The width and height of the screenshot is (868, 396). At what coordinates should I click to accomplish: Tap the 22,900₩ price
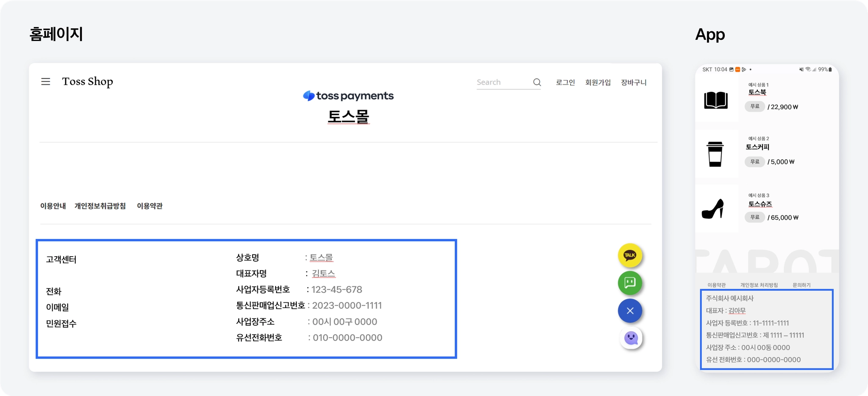[785, 107]
